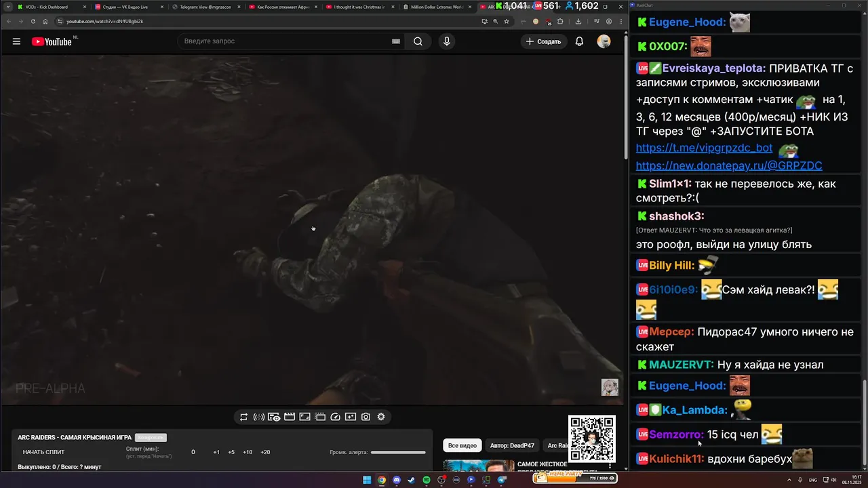Add +10 minutes to split
The image size is (868, 488).
[x=248, y=452]
